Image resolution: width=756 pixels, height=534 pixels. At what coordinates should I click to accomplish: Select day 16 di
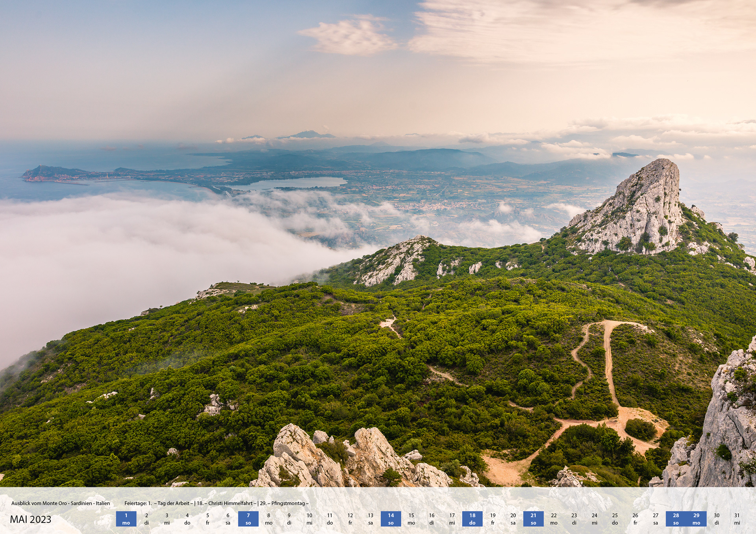coord(432,519)
